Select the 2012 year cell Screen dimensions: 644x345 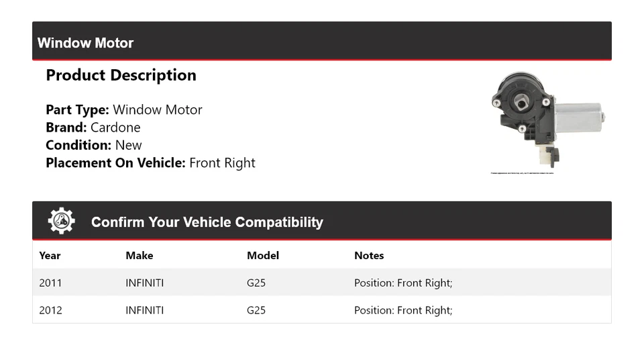50,310
